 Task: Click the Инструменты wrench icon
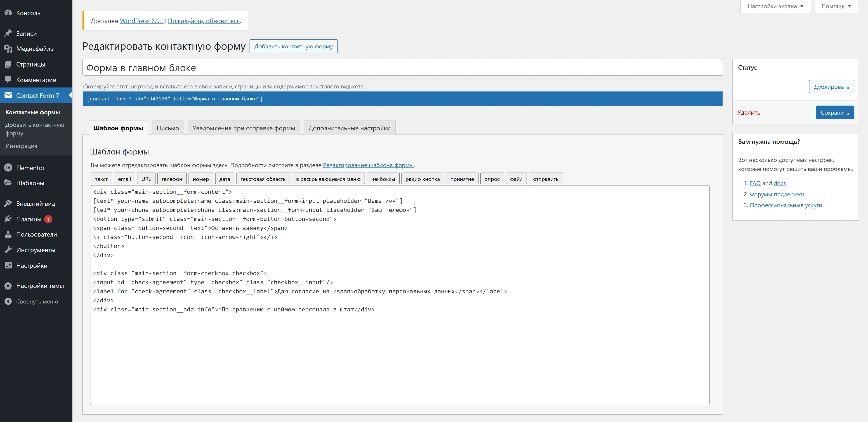[x=8, y=250]
